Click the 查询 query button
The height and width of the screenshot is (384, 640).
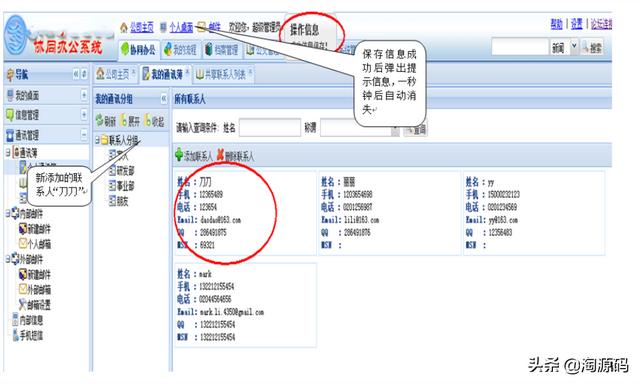tap(416, 130)
